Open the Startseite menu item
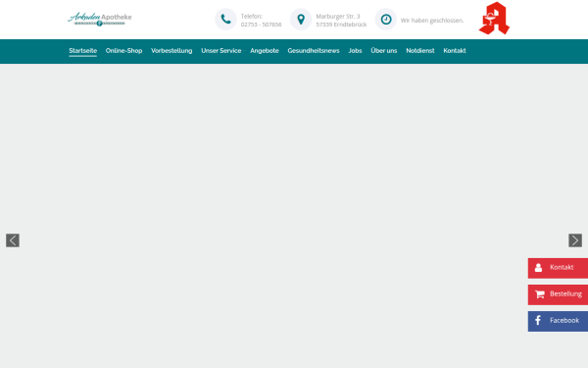This screenshot has width=588, height=368. click(x=83, y=51)
